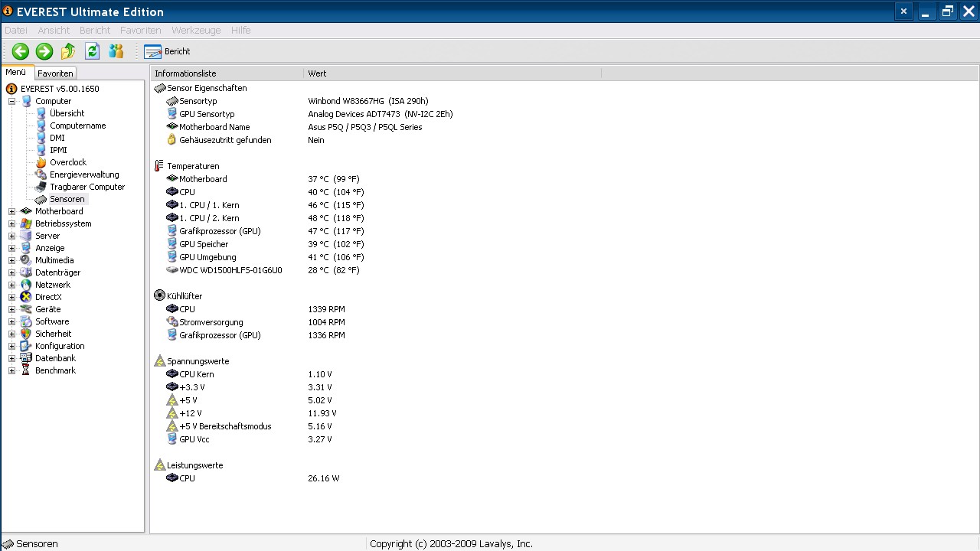
Task: Click the Betriebssystem Windows icon
Action: [x=26, y=223]
